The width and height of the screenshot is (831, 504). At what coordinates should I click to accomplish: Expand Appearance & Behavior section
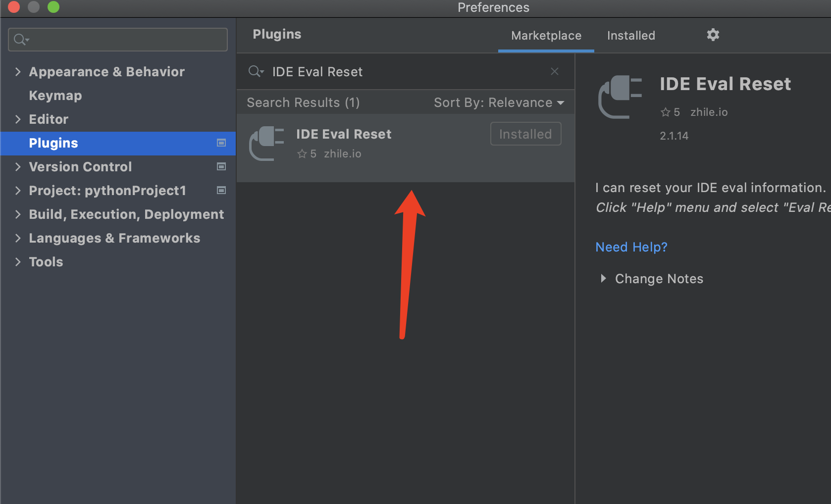(18, 72)
